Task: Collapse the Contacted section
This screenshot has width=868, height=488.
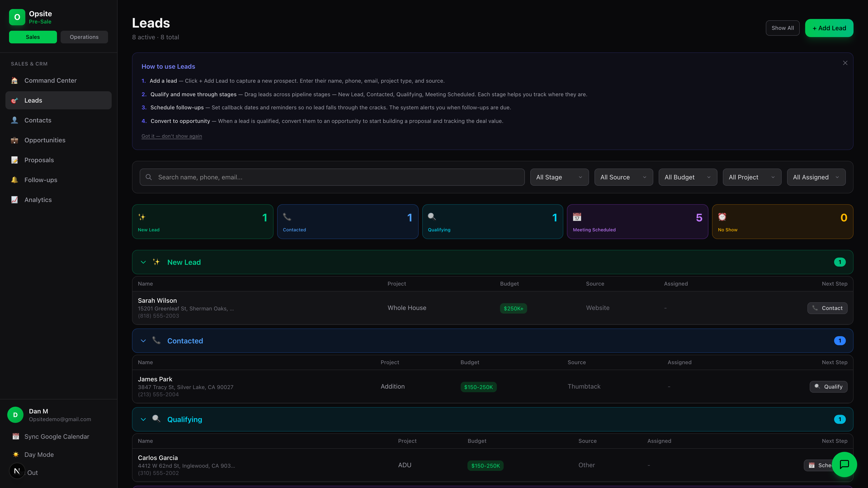Action: [143, 340]
